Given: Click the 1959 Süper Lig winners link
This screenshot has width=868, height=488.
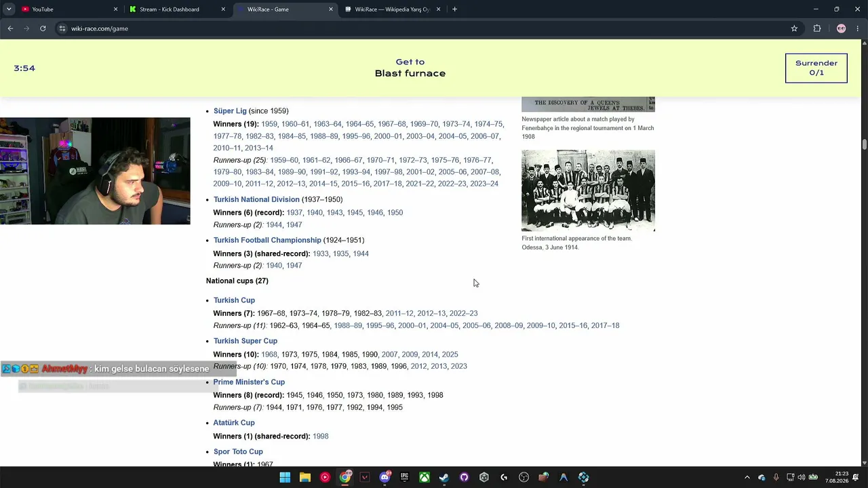Looking at the screenshot, I should coord(269,124).
